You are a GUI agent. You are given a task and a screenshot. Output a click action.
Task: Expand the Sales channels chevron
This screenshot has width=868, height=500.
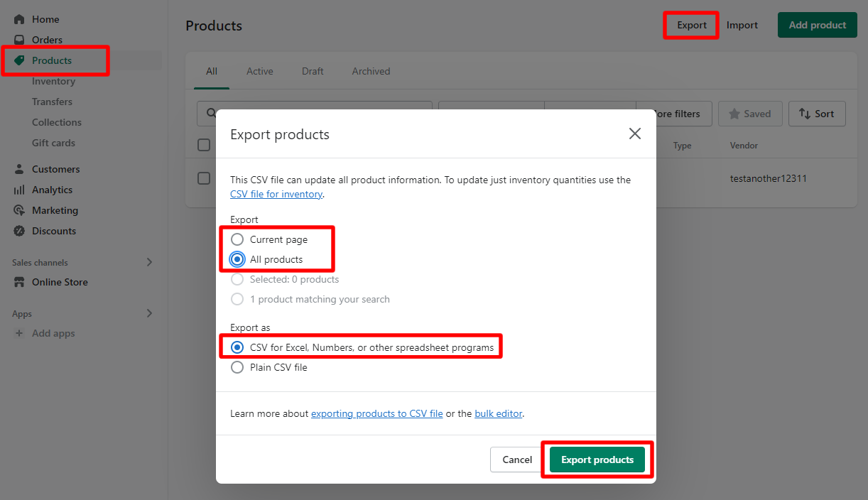[149, 262]
